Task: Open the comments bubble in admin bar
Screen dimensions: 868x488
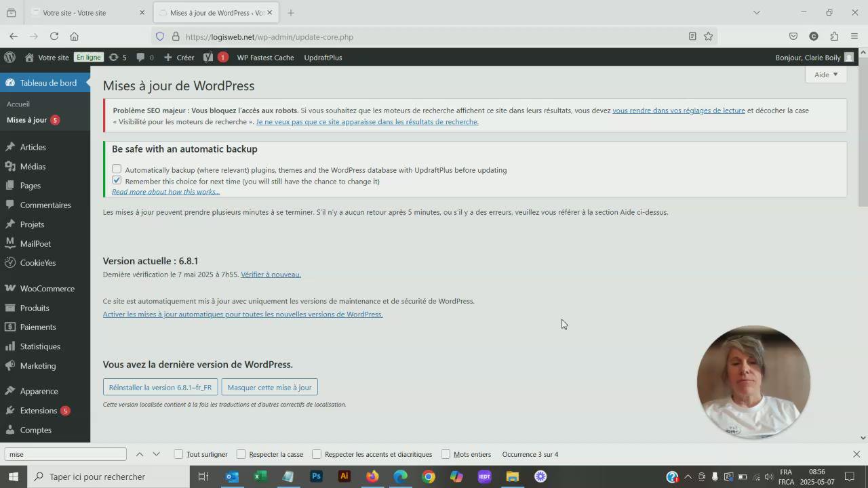Action: tap(145, 58)
